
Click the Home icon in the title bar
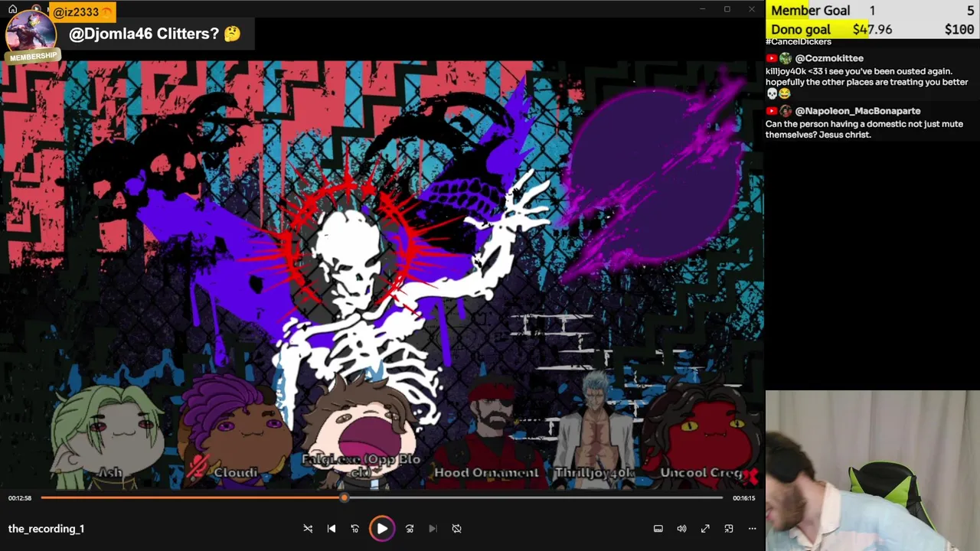click(x=12, y=9)
